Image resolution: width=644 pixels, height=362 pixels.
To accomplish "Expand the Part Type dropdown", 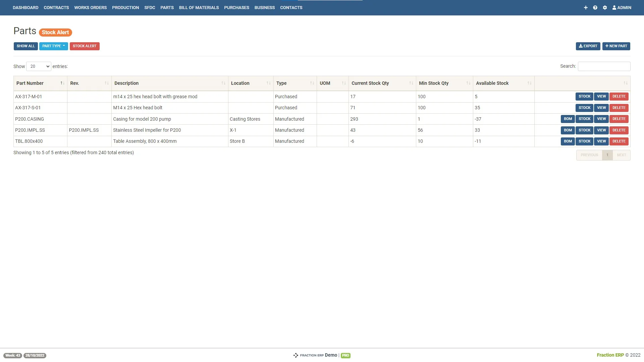I will 54,46.
